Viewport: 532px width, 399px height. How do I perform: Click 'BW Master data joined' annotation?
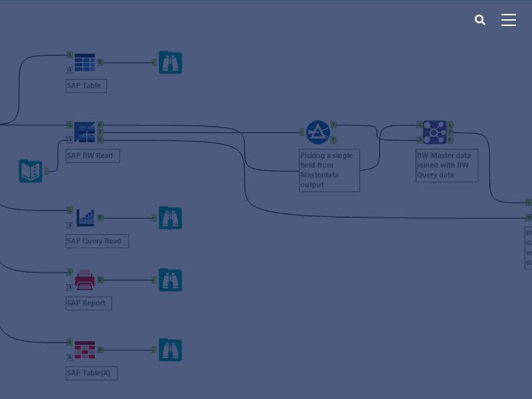pos(446,165)
